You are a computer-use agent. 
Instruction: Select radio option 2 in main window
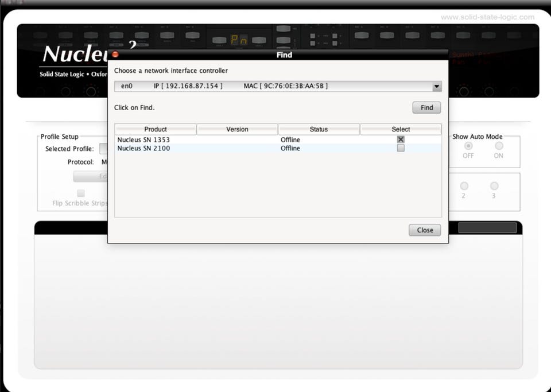(464, 186)
